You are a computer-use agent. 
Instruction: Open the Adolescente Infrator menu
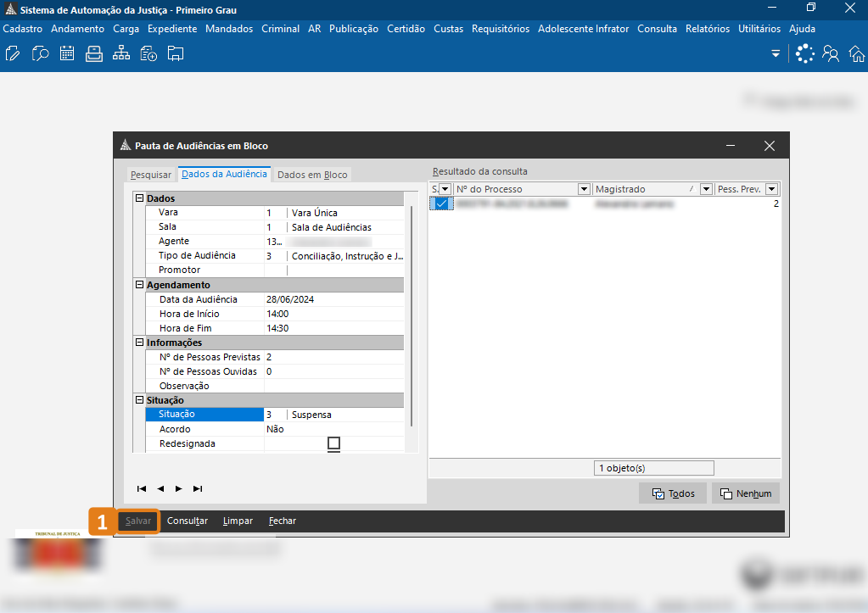[x=584, y=29]
